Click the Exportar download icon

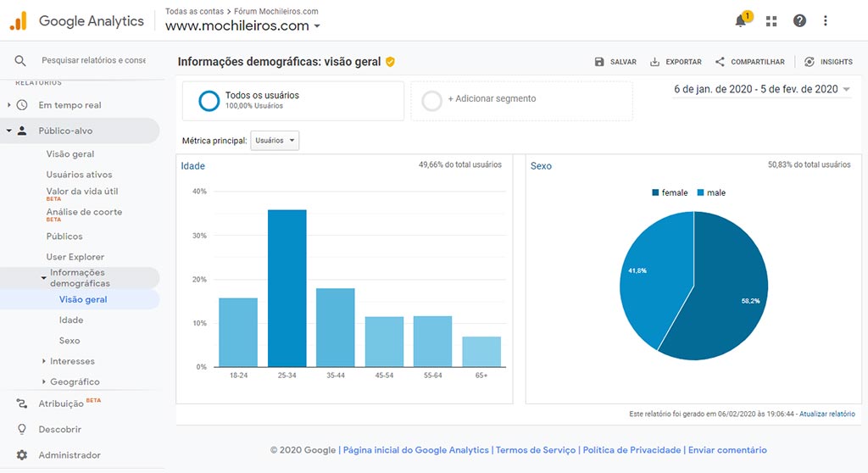pos(654,62)
